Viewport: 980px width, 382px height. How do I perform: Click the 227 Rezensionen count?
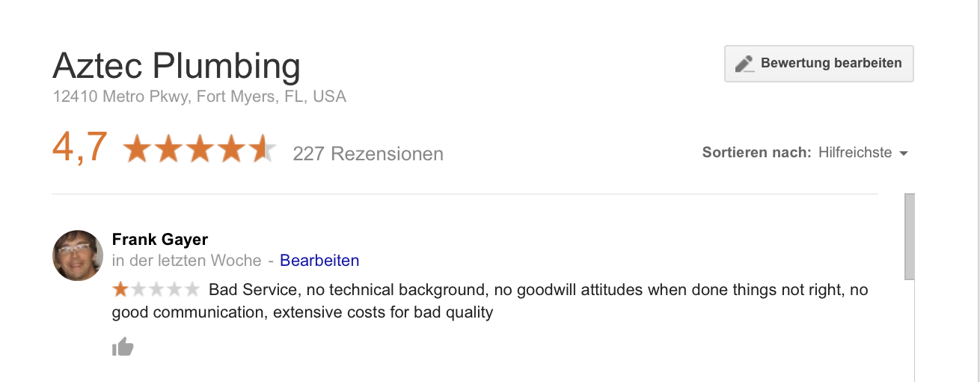coord(368,154)
